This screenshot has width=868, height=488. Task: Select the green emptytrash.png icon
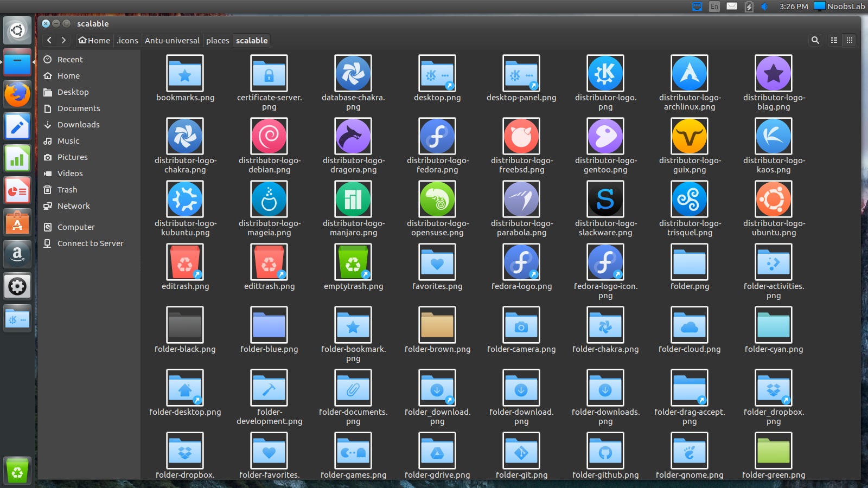(353, 262)
